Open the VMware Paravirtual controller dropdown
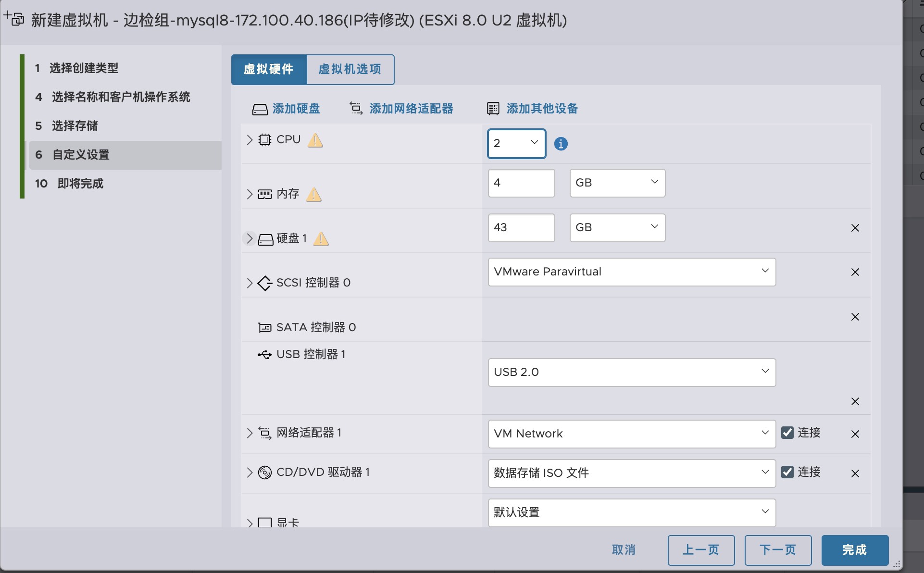924x573 pixels. coord(631,272)
